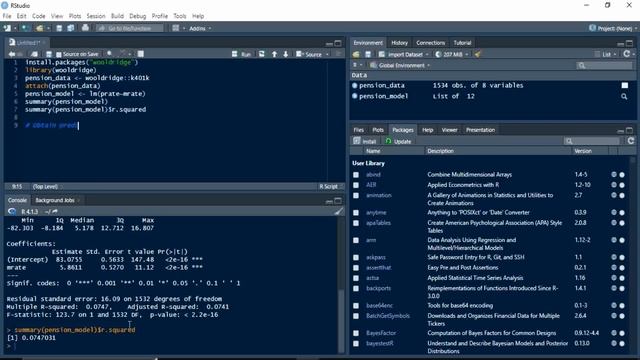The height and width of the screenshot is (360, 640).
Task: Save all open documents icon
Action: coord(71,28)
